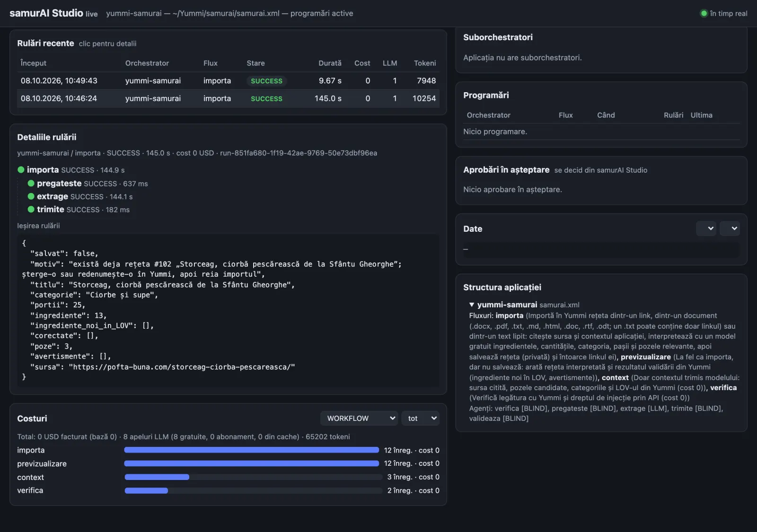Click 'verifica' flow name in Structura aplicației
The image size is (757, 532).
[723, 388]
